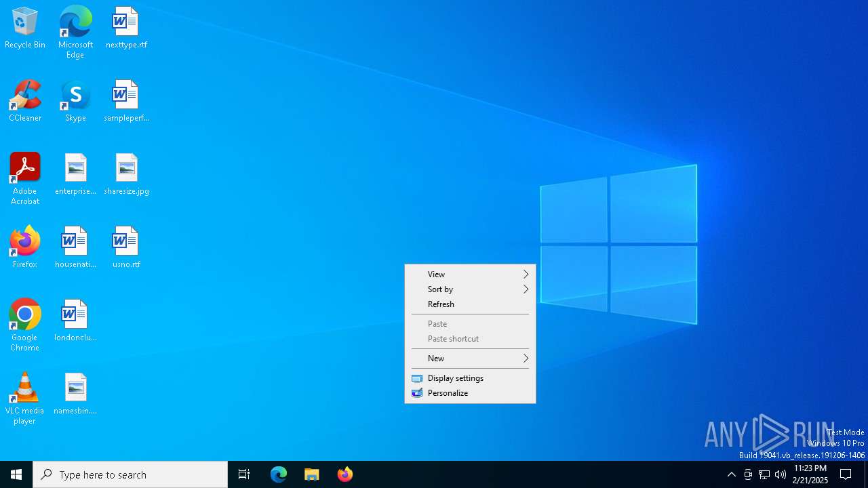Select the nexttype.rtf file icon
This screenshot has width=868, height=488.
click(126, 28)
